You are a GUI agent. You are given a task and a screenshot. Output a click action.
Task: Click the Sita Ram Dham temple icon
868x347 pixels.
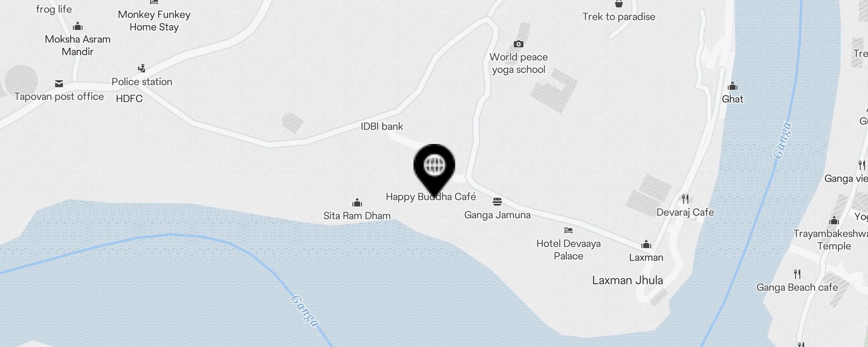(357, 203)
